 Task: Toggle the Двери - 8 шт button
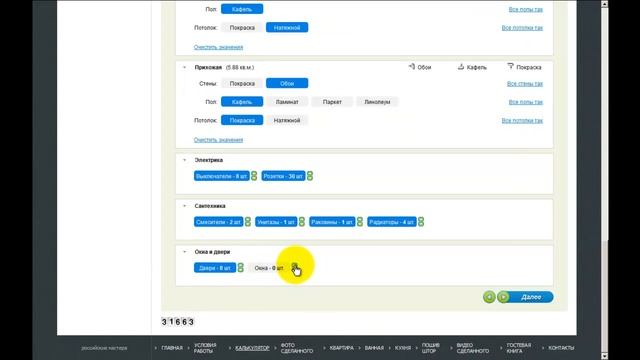click(215, 268)
